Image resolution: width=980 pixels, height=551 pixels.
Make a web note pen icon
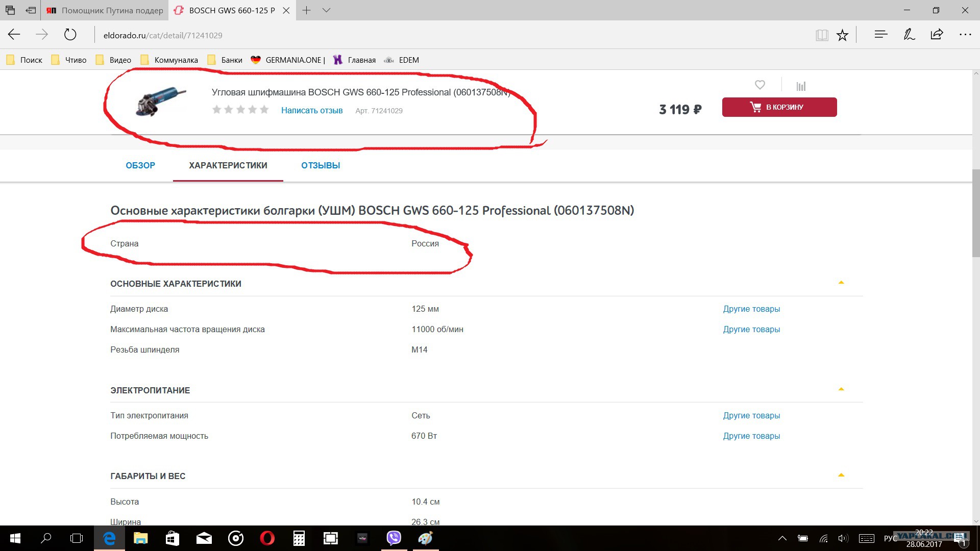pyautogui.click(x=909, y=35)
